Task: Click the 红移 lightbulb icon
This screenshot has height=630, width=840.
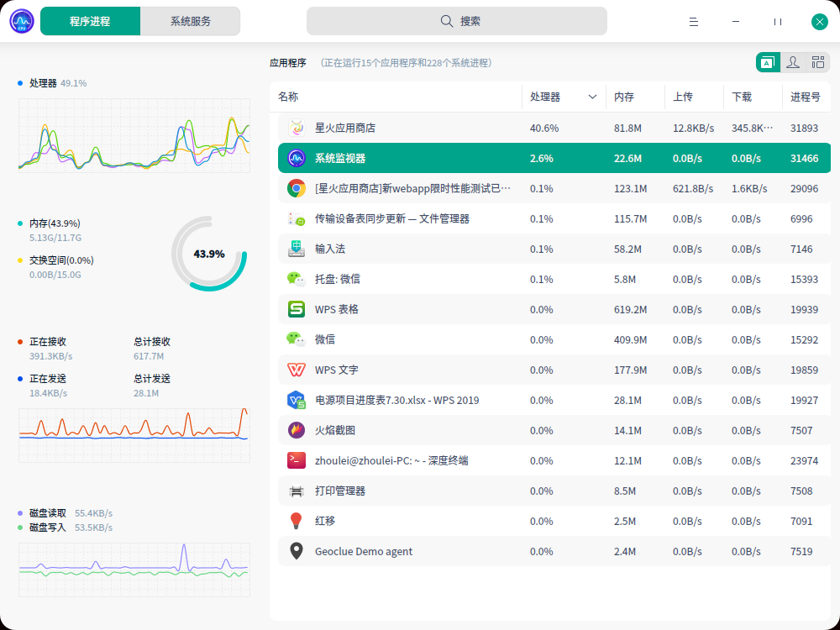Action: 297,521
